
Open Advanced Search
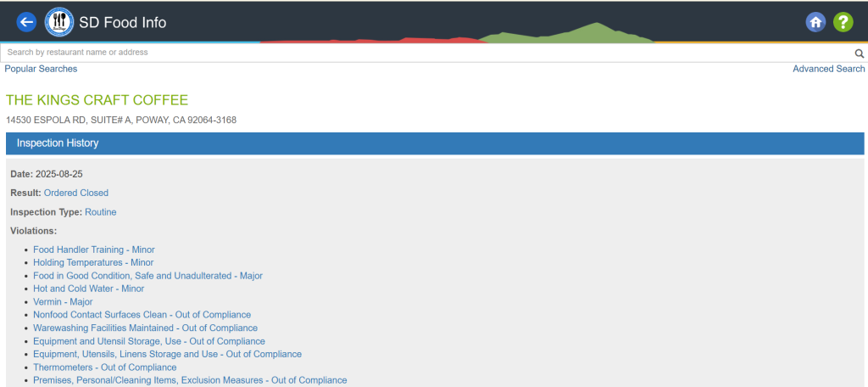pyautogui.click(x=829, y=69)
